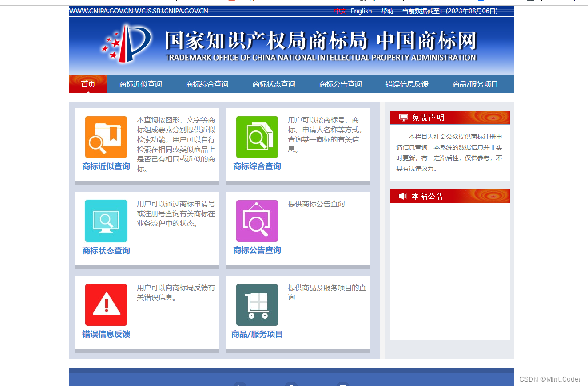Viewport: 588px width, 386px height.
Task: Click the description starting 用户可以通过商标申请号
Action: [x=176, y=213]
